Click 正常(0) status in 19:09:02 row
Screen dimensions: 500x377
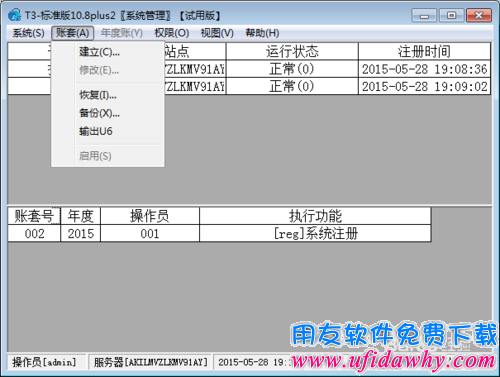(292, 87)
